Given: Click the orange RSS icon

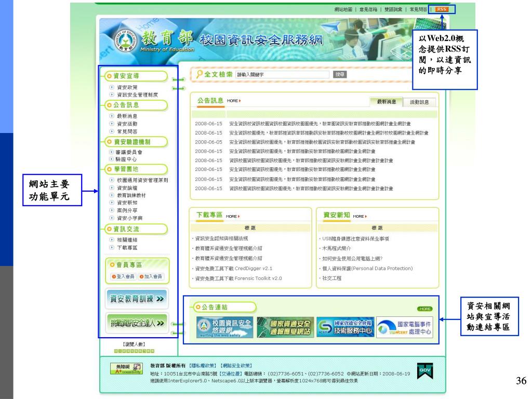Looking at the screenshot, I should (x=442, y=9).
